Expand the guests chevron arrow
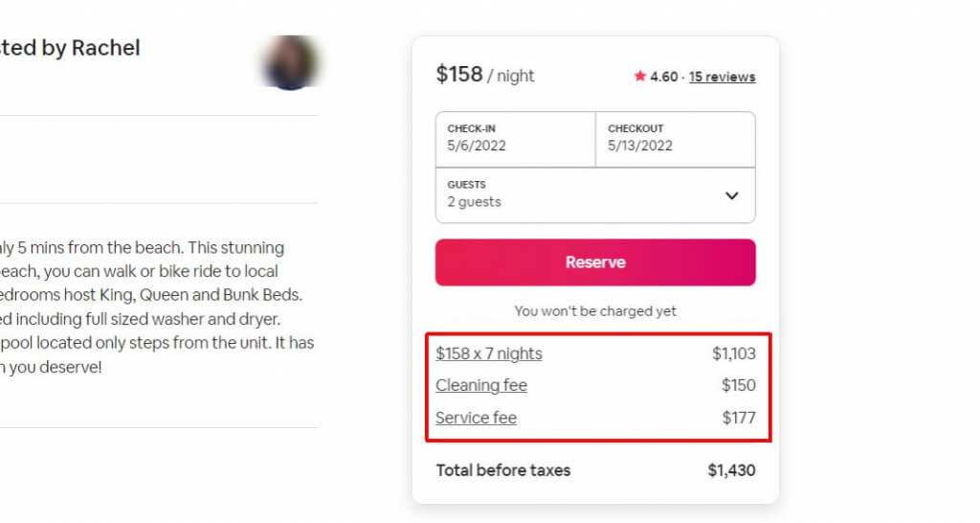Screen dimensions: 980x523 point(732,195)
